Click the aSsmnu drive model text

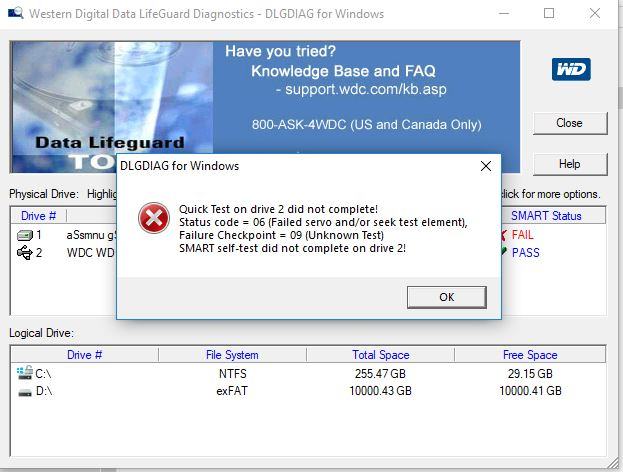coord(91,235)
